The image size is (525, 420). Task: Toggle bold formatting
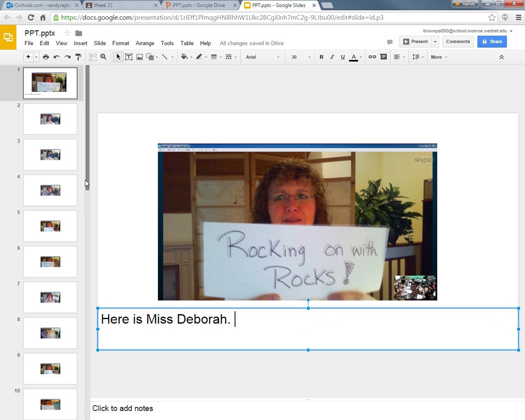click(x=322, y=57)
